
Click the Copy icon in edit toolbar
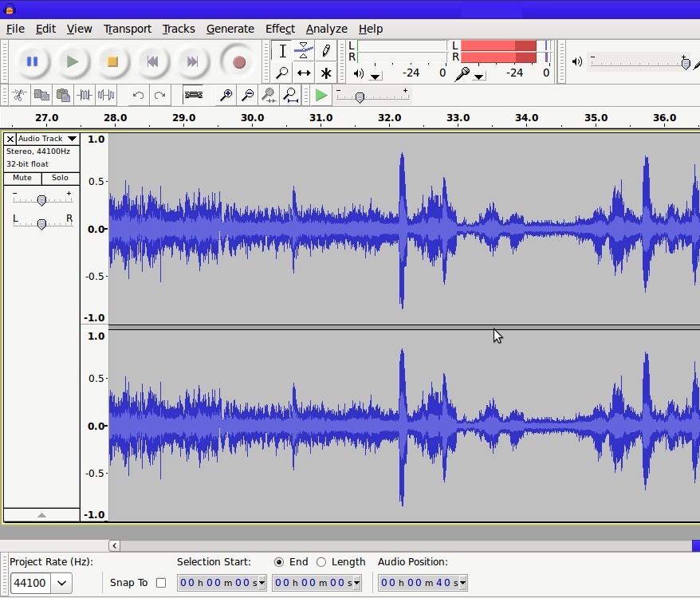point(41,95)
